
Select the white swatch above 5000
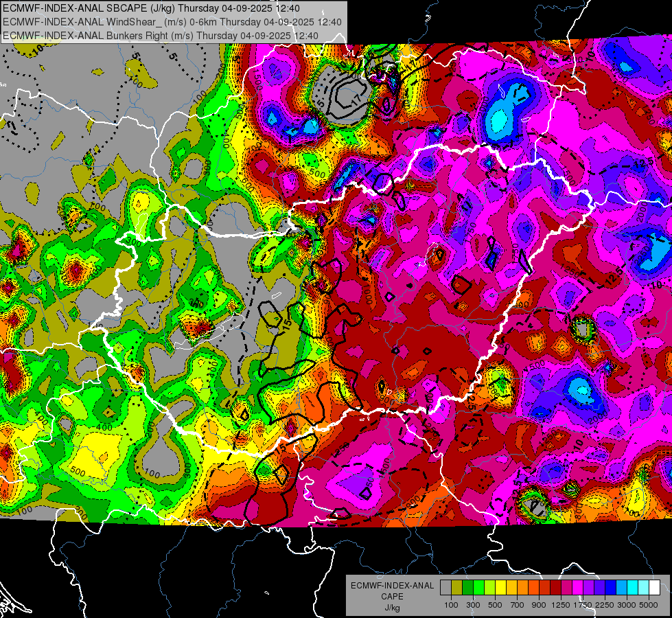(654, 588)
